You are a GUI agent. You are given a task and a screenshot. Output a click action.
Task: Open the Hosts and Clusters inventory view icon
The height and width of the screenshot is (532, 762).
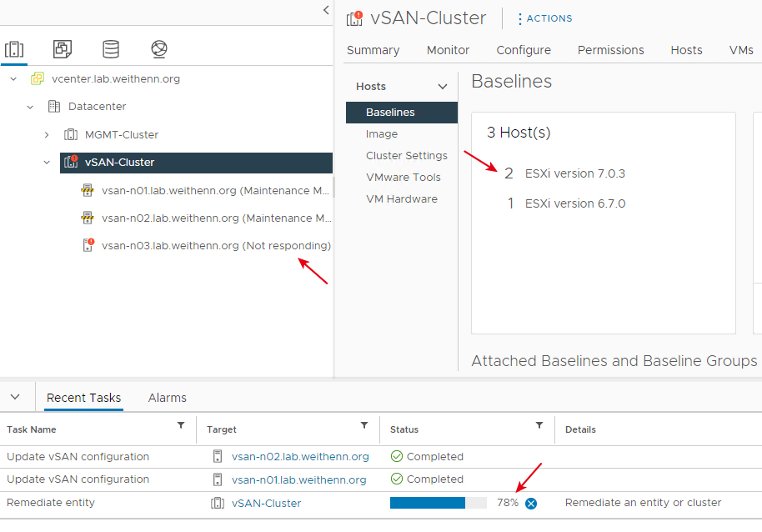click(x=14, y=49)
